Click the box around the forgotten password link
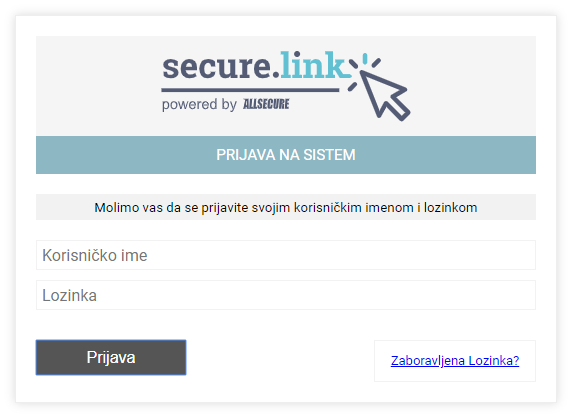 click(455, 361)
